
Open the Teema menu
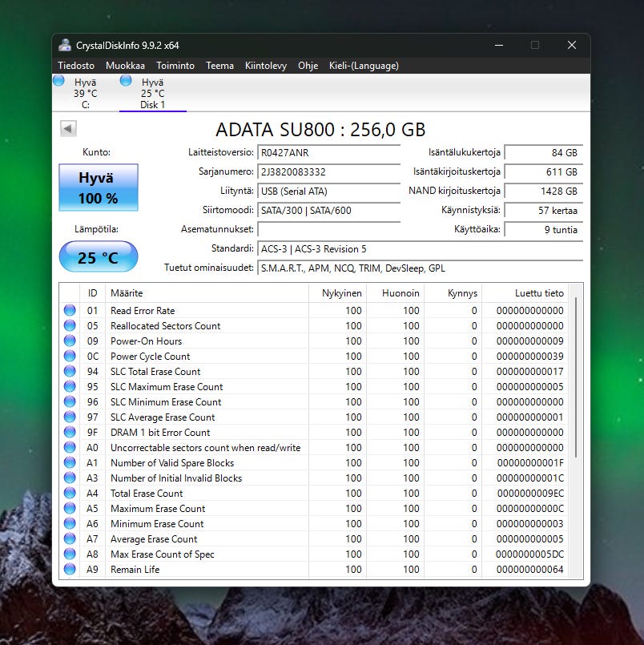click(219, 66)
